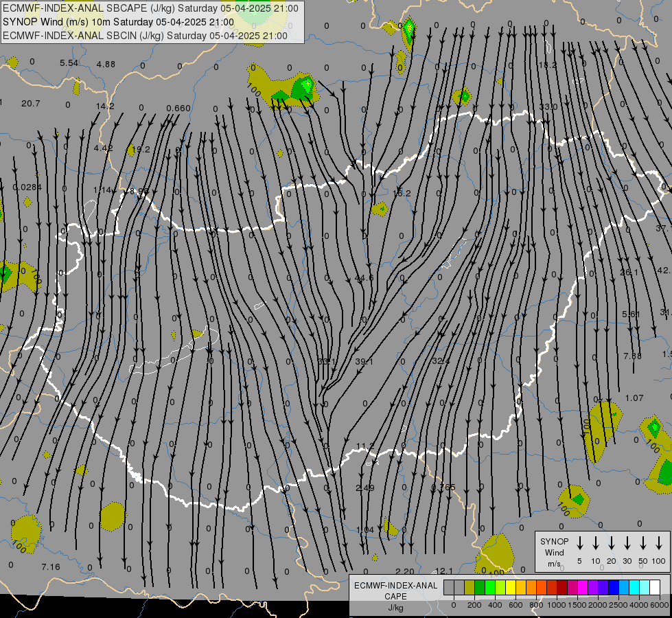Click the wind arrow above label 30
Viewport: 672px width, 618px height.
click(x=627, y=543)
